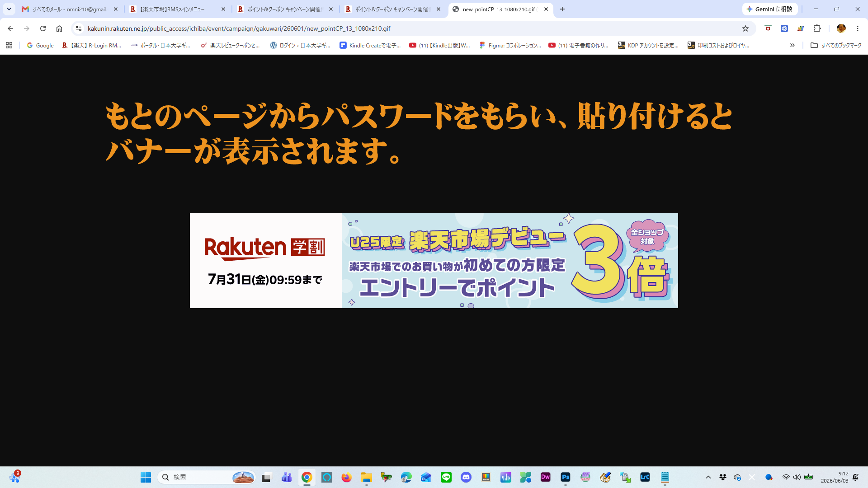Click the Rakuten 学割 banner image
868x488 pixels.
coord(434,261)
